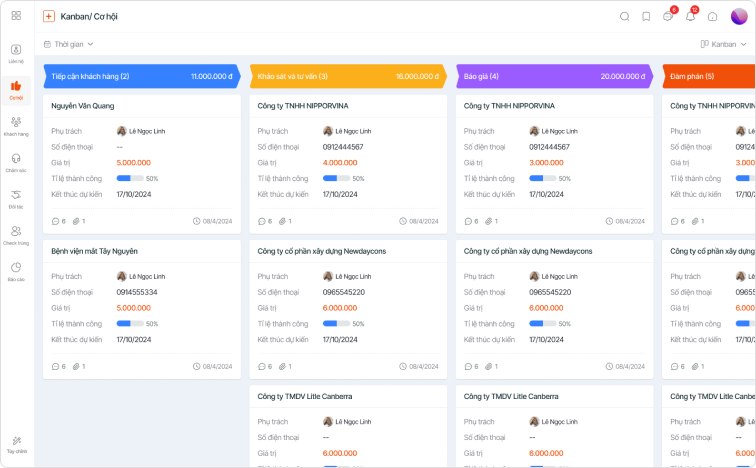Click Kanban/ Cơ hội page title
This screenshot has width=756, height=468.
point(89,16)
